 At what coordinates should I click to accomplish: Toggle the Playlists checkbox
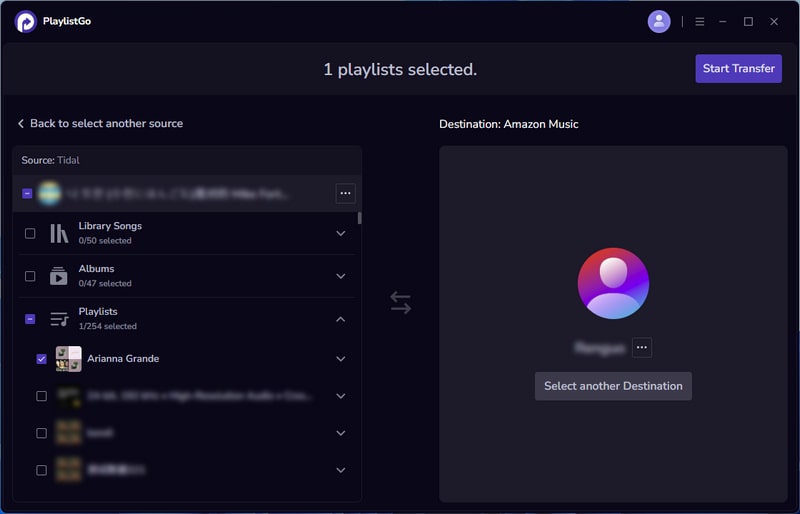point(30,319)
